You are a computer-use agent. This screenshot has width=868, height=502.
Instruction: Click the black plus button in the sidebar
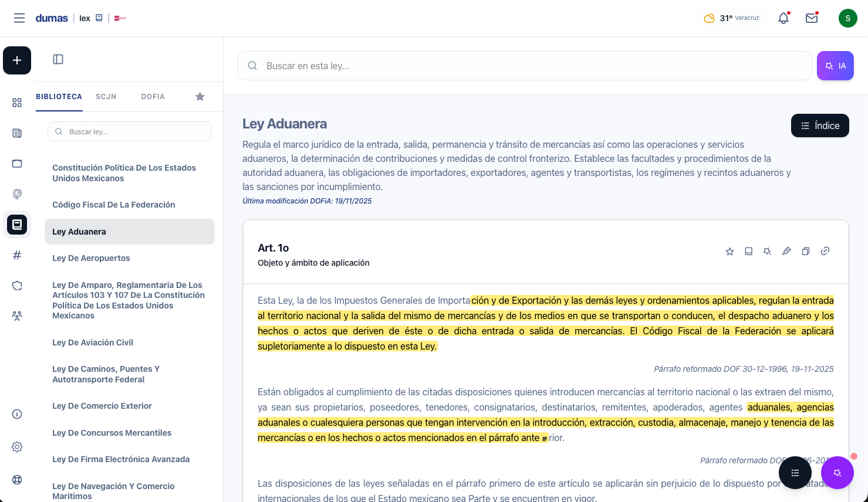pos(17,60)
